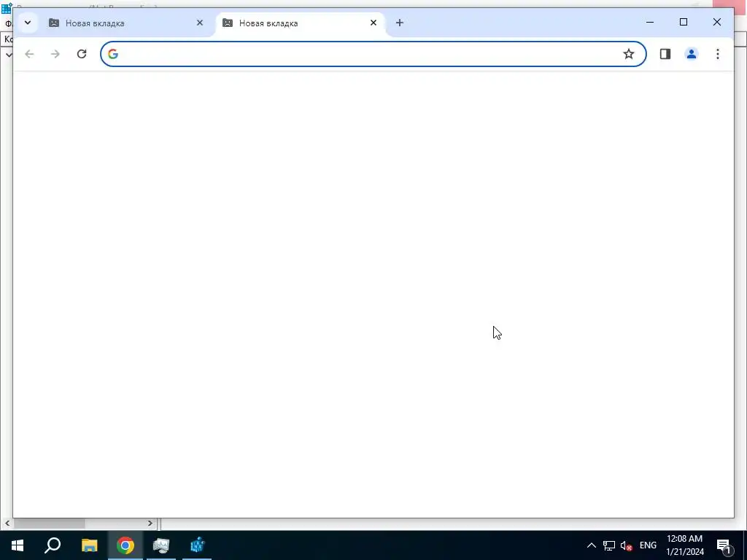
Task: Open the Chrome side panel
Action: [665, 54]
